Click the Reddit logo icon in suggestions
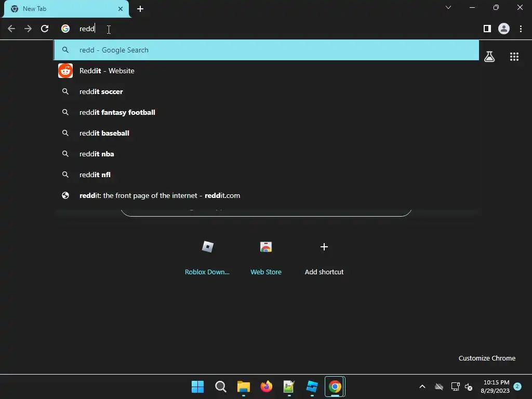This screenshot has width=532, height=399. tap(65, 71)
